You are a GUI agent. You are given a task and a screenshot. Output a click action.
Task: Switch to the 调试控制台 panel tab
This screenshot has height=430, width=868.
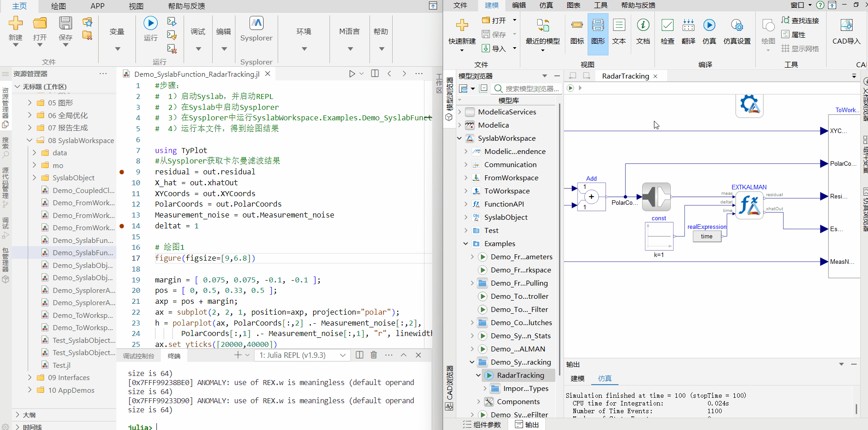139,356
